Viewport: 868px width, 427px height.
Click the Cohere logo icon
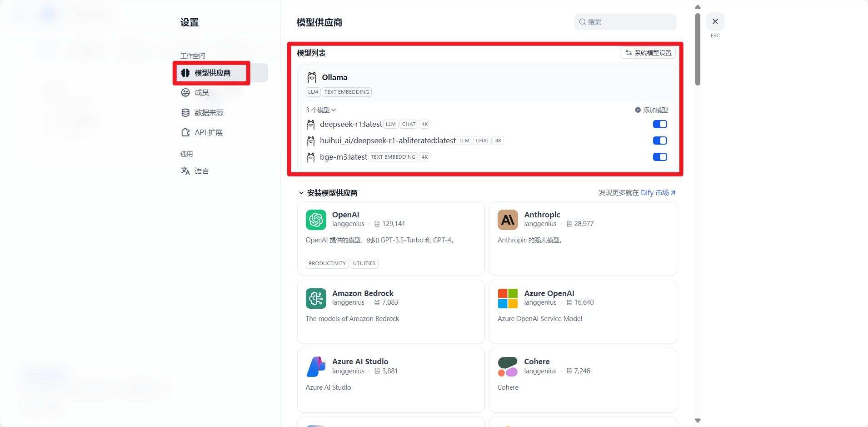point(508,367)
